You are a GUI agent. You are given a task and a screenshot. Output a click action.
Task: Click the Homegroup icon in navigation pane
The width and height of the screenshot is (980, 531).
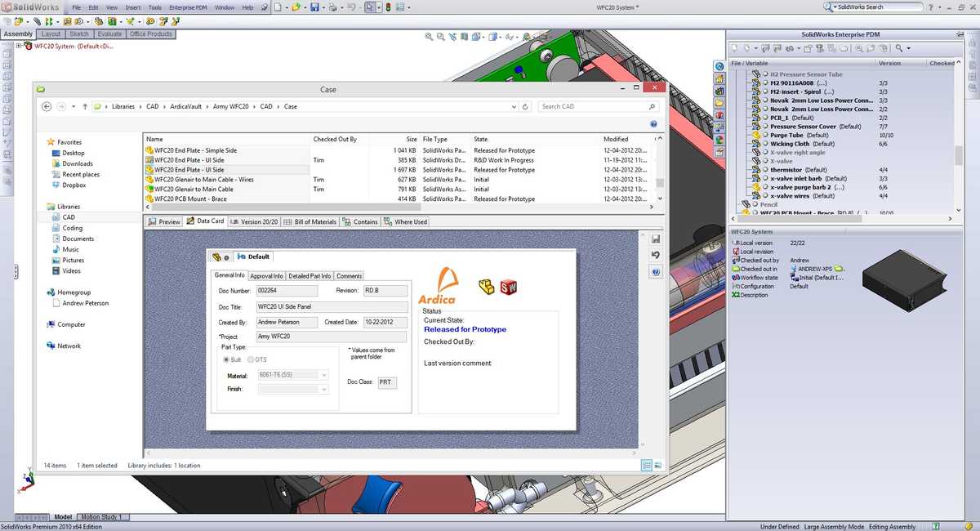click(51, 292)
